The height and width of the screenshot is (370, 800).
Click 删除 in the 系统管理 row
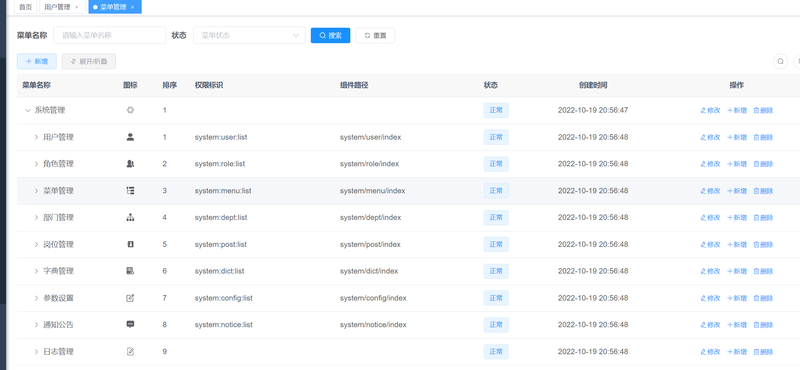(763, 110)
